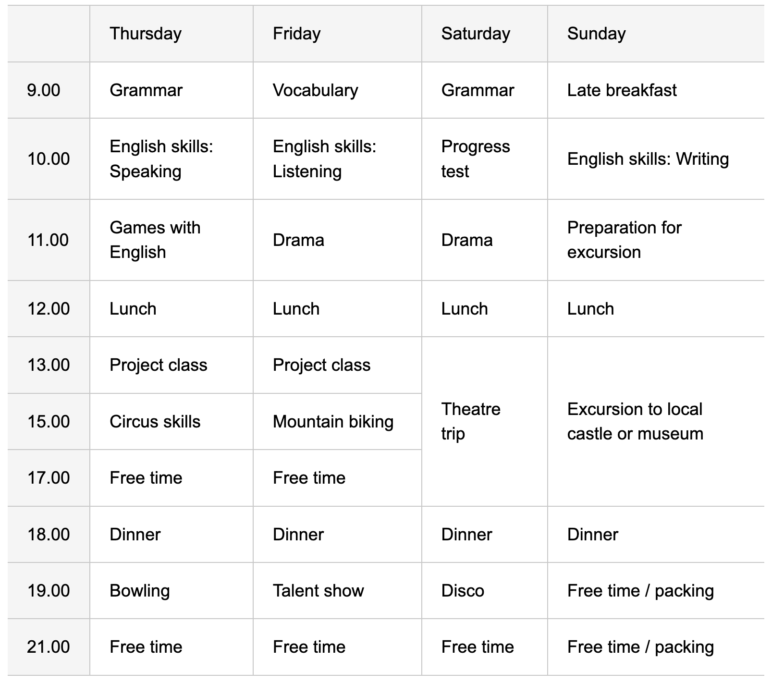Click the English skills: Listening cell
784x683 pixels.
click(324, 159)
